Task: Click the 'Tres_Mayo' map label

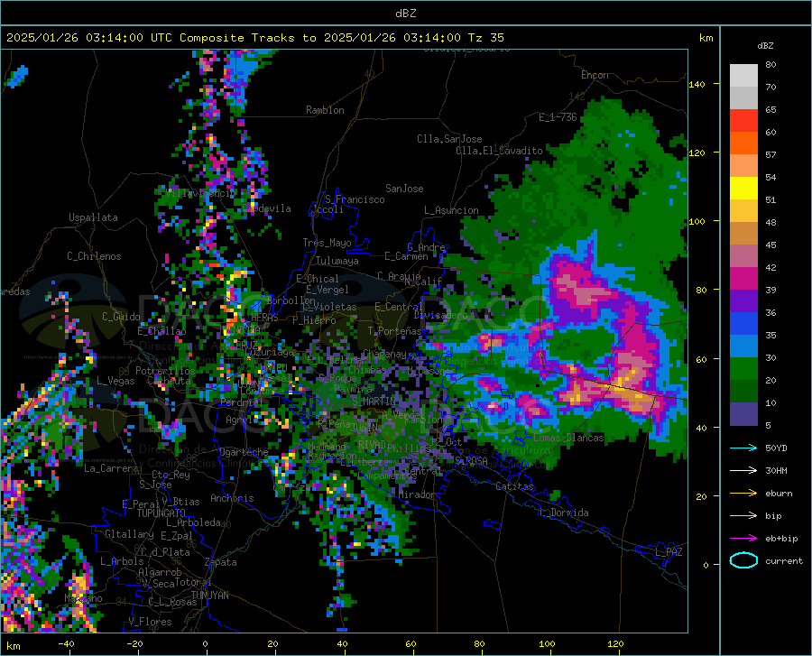Action: tap(327, 243)
